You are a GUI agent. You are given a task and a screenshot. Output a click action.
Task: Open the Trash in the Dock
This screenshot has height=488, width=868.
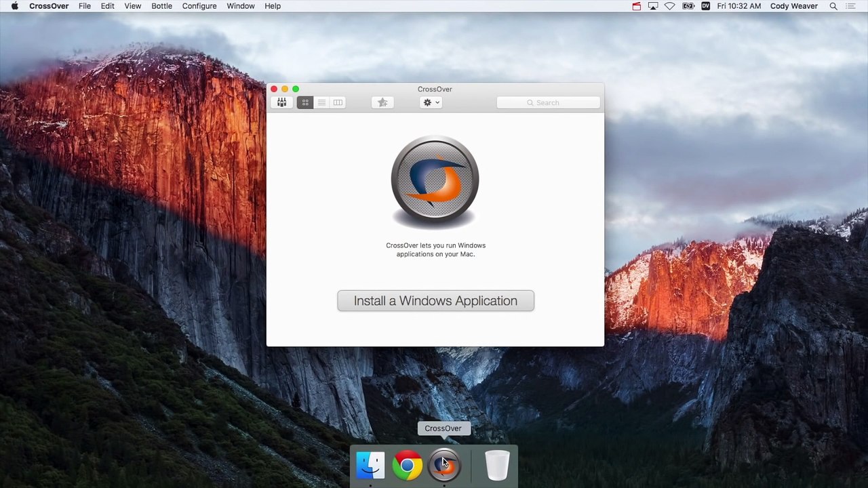[497, 466]
